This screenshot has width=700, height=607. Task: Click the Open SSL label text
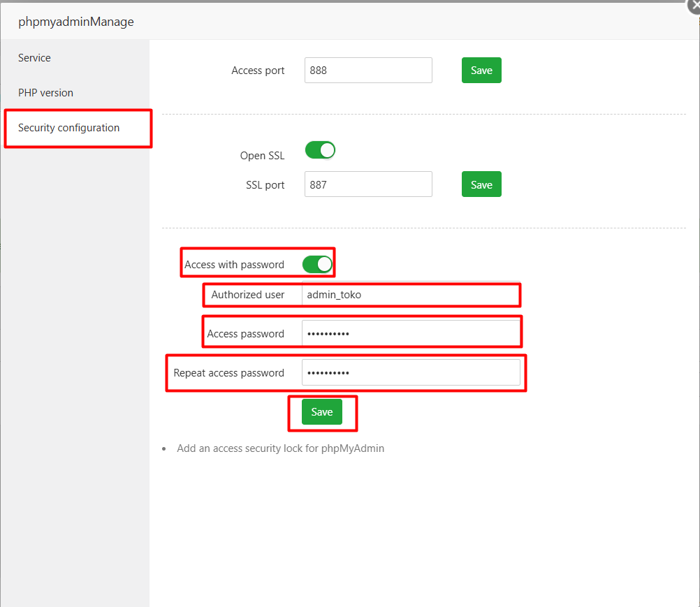click(x=262, y=155)
